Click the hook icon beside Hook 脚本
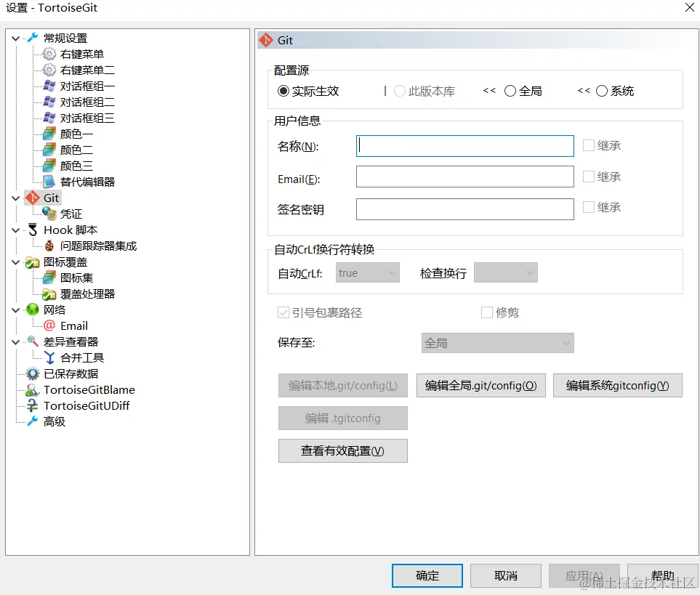 click(33, 230)
